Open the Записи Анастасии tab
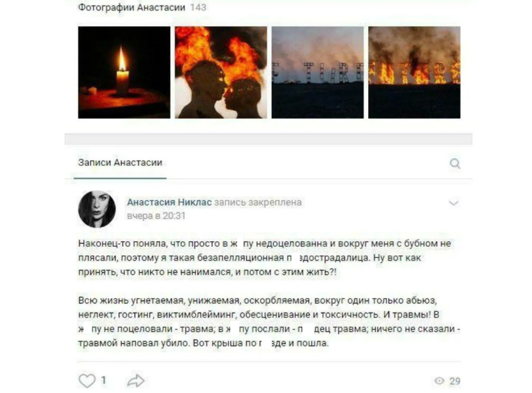The height and width of the screenshot is (393, 532). tap(120, 163)
